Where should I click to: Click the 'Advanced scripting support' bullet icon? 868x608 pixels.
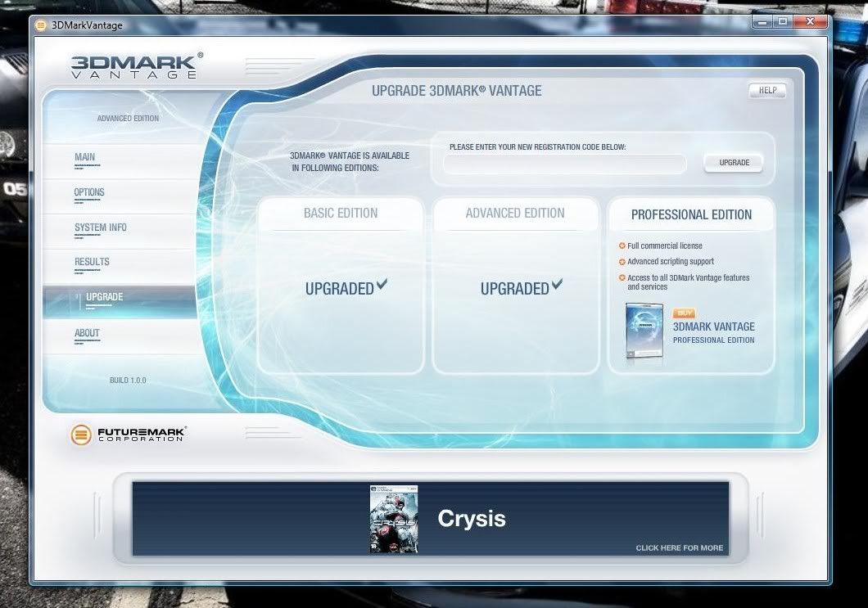click(622, 261)
